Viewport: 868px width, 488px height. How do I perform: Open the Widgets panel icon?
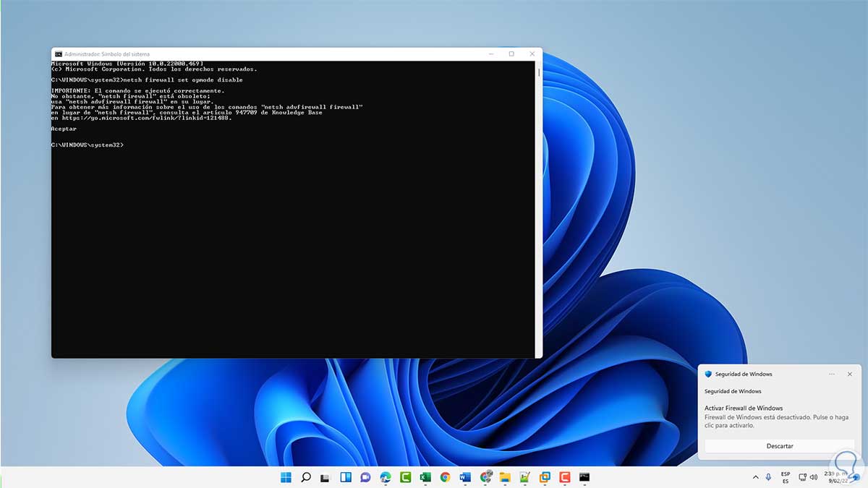(346, 477)
